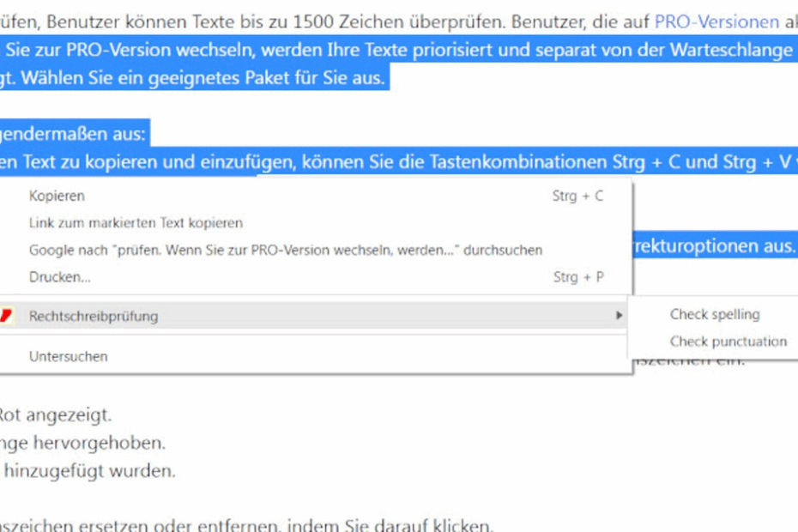Select Untersuchen to inspect the element
The width and height of the screenshot is (798, 532).
tap(69, 356)
